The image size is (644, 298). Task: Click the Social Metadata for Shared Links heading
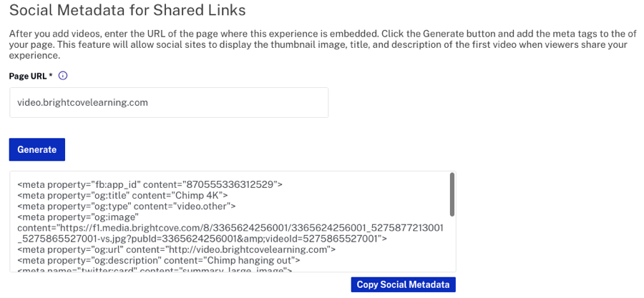(x=127, y=10)
